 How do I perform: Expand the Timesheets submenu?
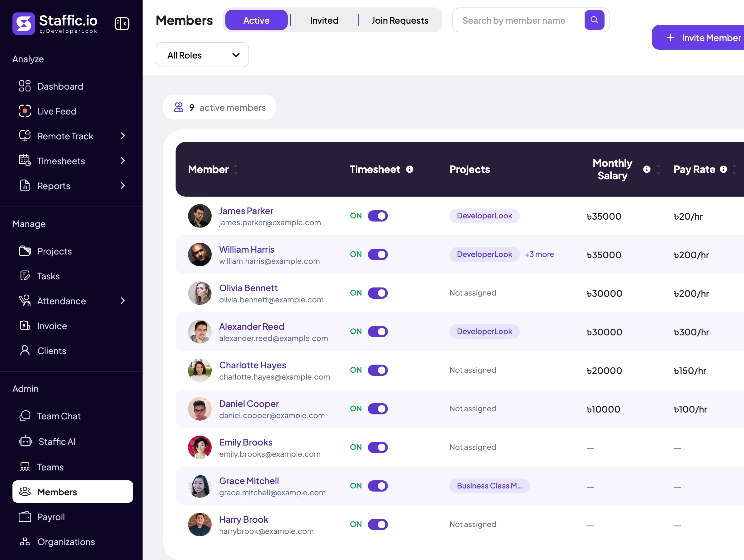click(x=123, y=161)
